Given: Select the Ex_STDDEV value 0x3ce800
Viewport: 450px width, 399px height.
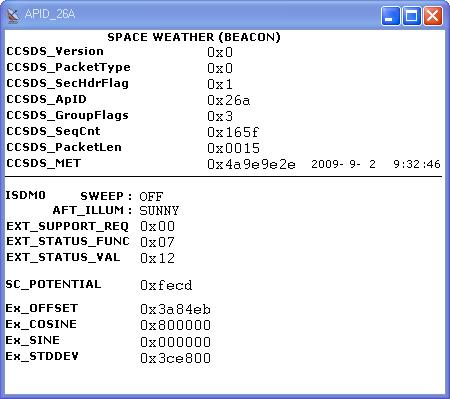Looking at the screenshot, I should (175, 358).
